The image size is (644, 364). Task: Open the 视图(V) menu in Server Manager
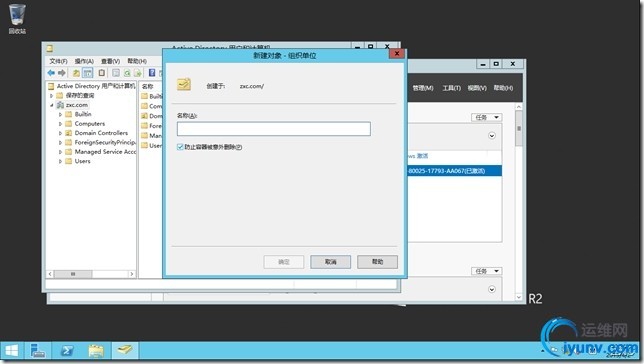tap(477, 88)
